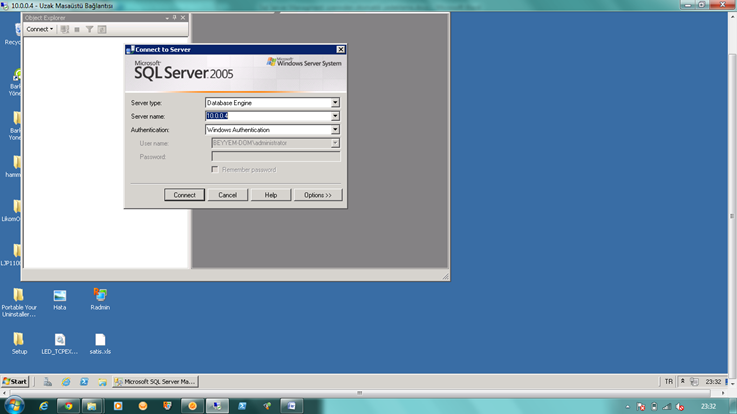Toggle the Object Explorer auto-hide pin
This screenshot has height=414, width=737.
[174, 17]
